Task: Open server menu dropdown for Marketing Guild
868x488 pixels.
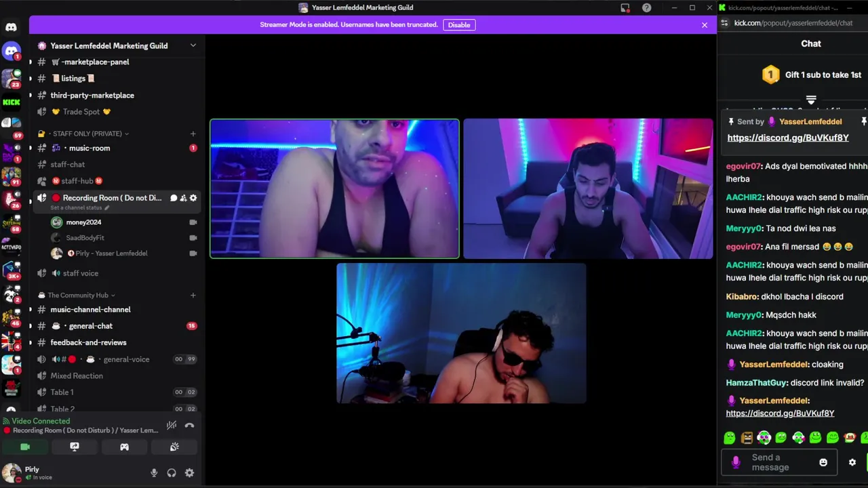Action: tap(193, 45)
